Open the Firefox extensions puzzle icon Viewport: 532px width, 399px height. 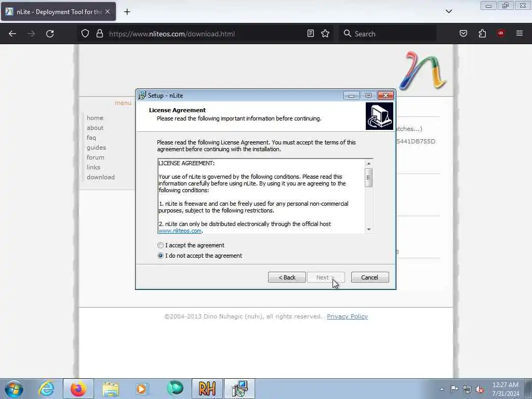(482, 33)
